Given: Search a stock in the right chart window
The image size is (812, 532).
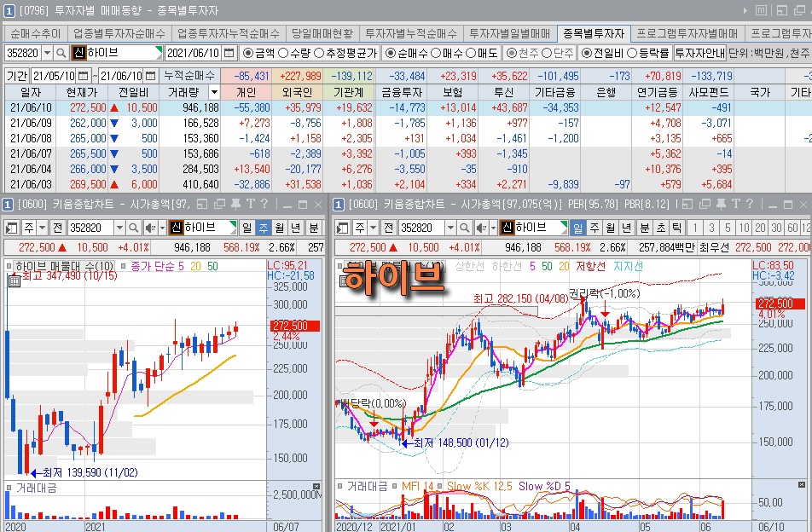Looking at the screenshot, I should click(x=465, y=228).
